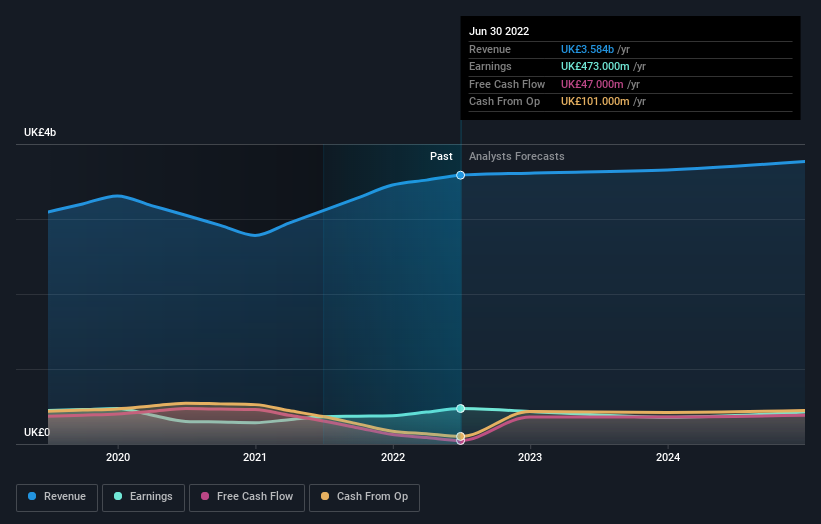Toggle the Free Cash Flow legend series
This screenshot has height=524, width=821.
[x=247, y=497]
